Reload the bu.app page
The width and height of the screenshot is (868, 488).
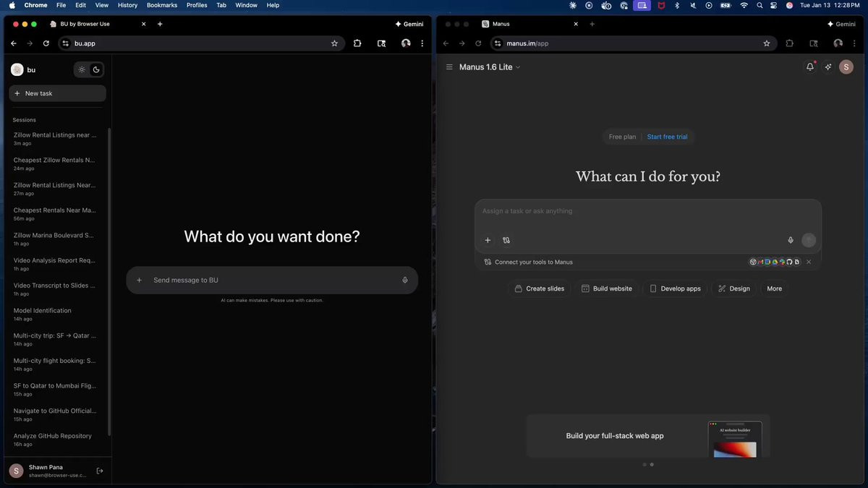coord(46,43)
